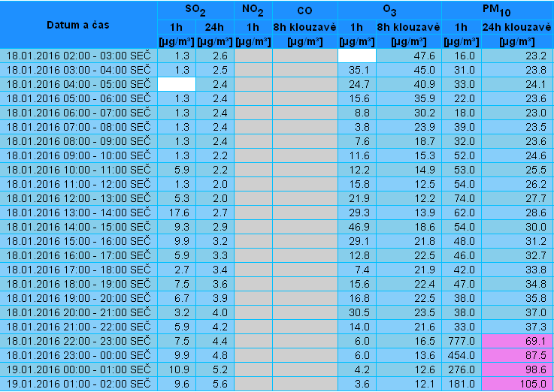
Task: Select the row '19.01.2016 01:00 - 02:00 SEČ'
Action: 78,384
